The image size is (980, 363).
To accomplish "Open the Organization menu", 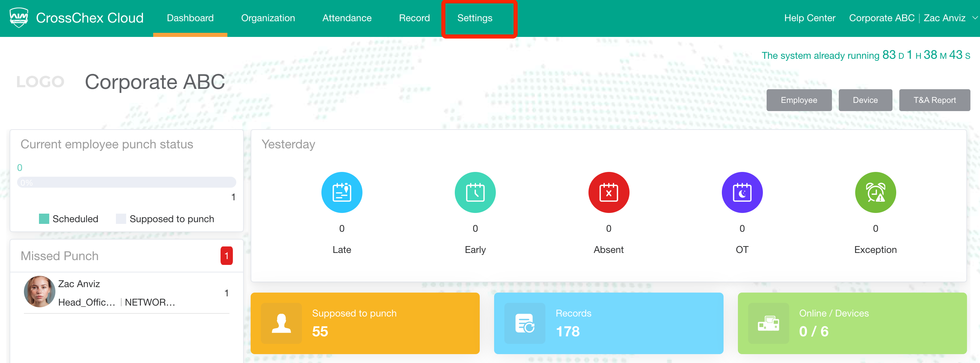I will tap(268, 18).
